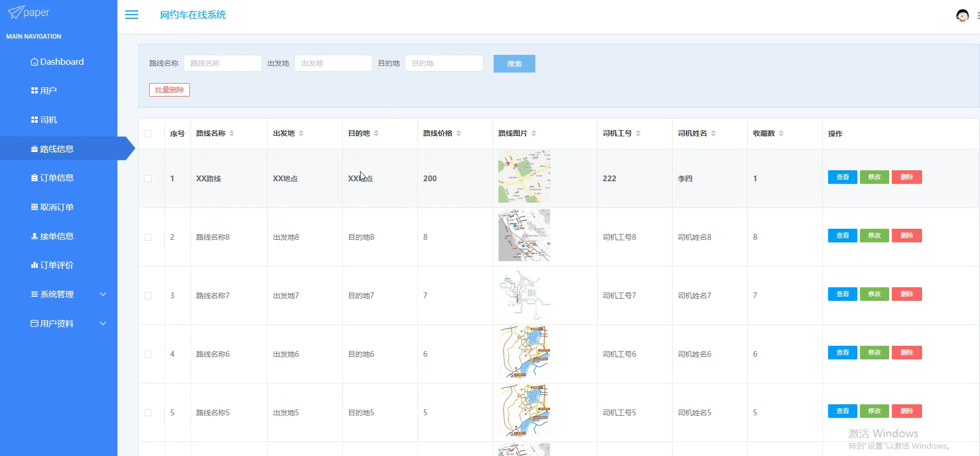Expand the 系统管理 submenu chevron
The height and width of the screenshot is (456, 980).
click(x=103, y=294)
